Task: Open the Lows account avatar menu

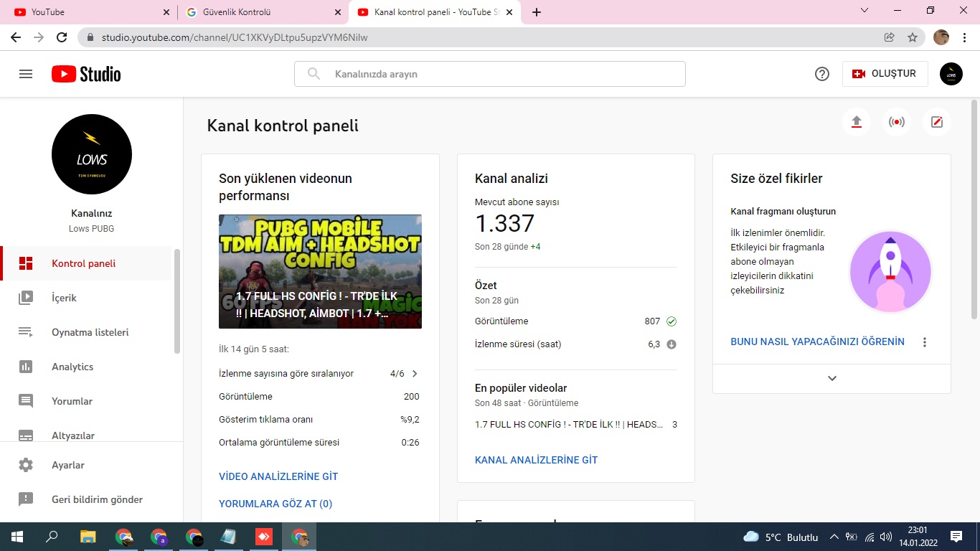Action: tap(951, 74)
